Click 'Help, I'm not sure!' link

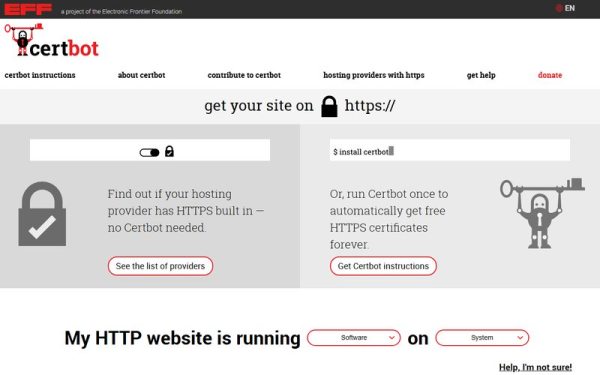click(x=535, y=367)
